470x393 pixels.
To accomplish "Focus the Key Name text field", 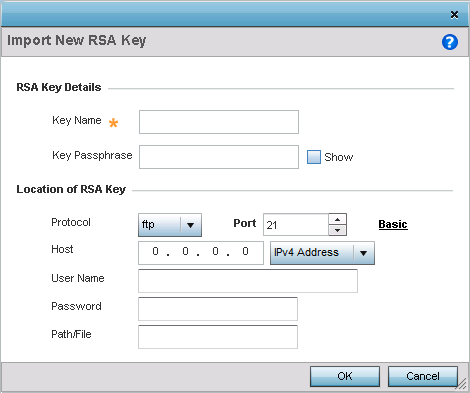I will 219,122.
